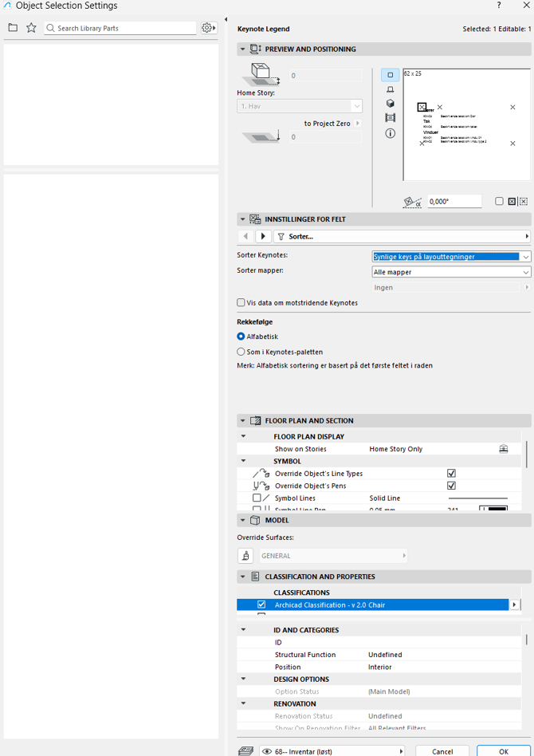Open the 'Sorter mapper' Alle mapper dropdown

point(451,272)
